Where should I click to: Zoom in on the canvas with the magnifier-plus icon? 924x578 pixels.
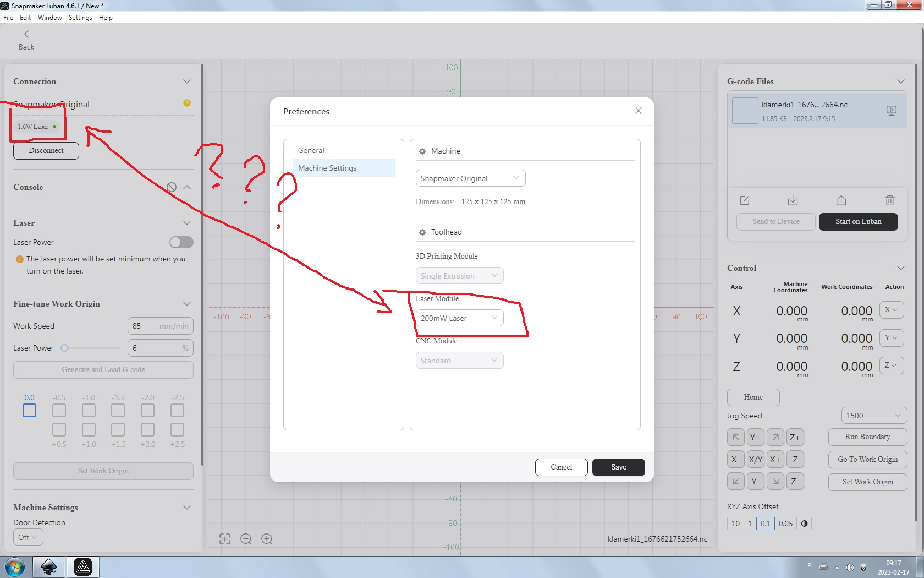(267, 539)
